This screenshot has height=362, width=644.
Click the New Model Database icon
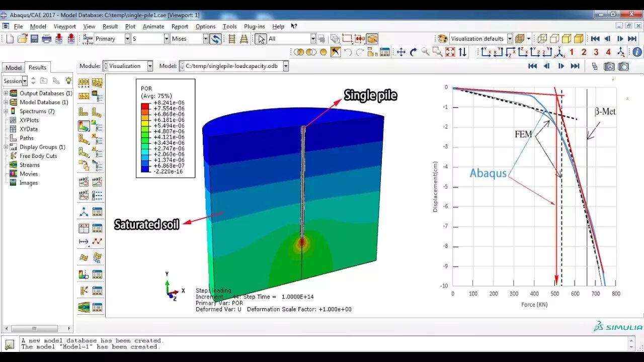click(10, 39)
